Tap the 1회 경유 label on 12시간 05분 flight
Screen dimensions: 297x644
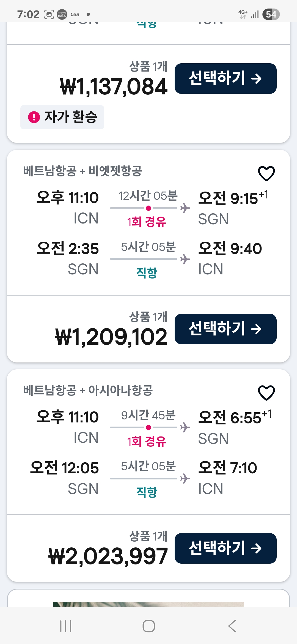pyautogui.click(x=147, y=222)
